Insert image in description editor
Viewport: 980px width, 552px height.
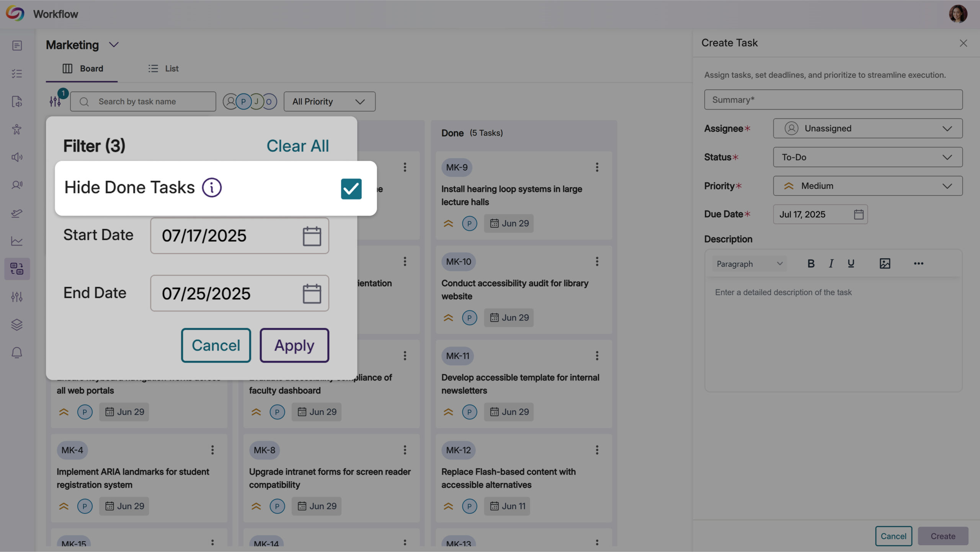pos(885,264)
